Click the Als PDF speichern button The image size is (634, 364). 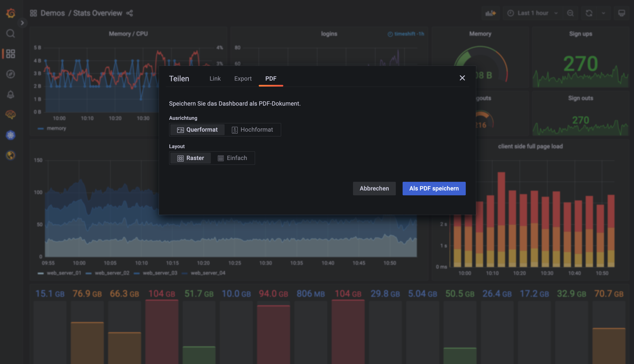click(434, 188)
